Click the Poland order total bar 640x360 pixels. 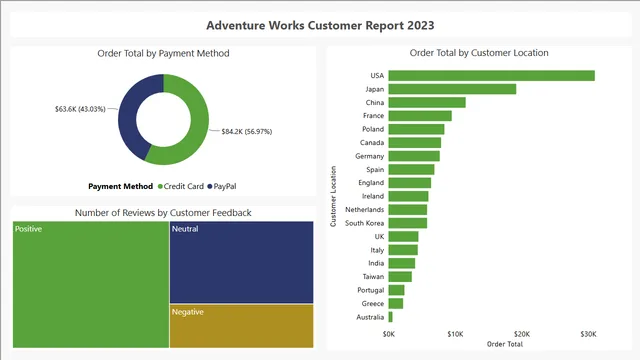(x=416, y=129)
